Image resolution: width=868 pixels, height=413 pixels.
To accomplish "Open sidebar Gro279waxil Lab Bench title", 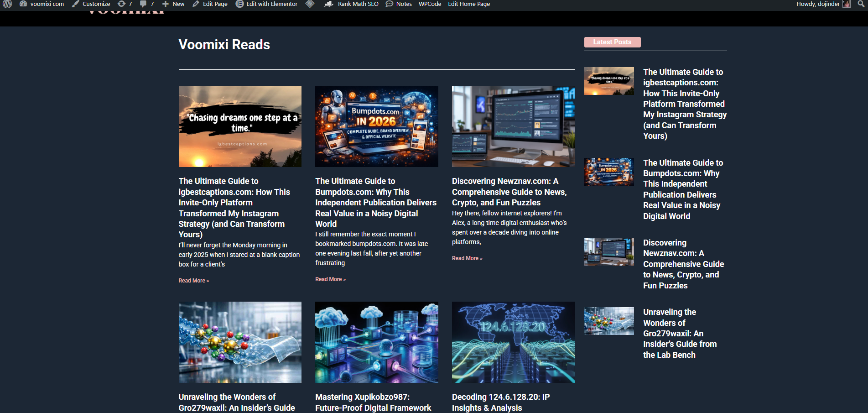I will click(680, 334).
